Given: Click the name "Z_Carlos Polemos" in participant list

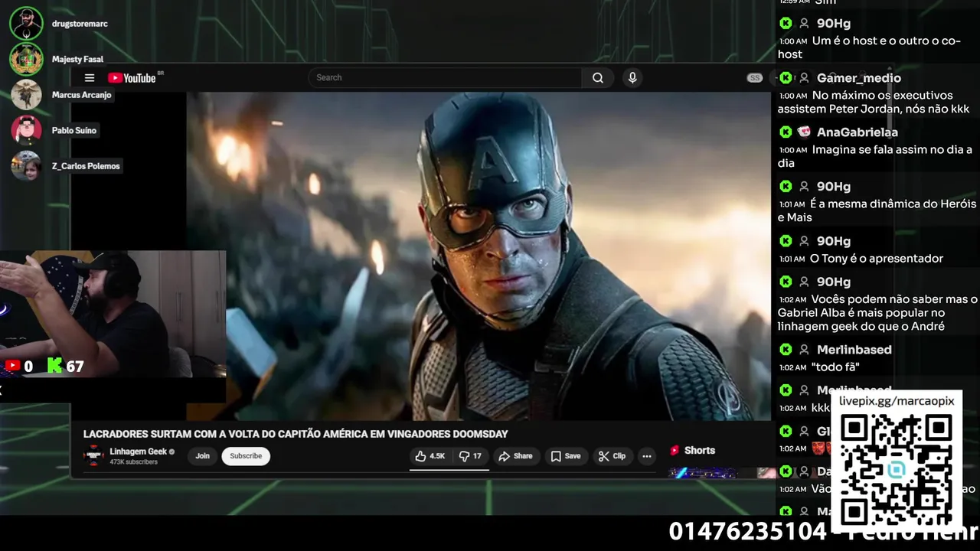Looking at the screenshot, I should click(86, 166).
